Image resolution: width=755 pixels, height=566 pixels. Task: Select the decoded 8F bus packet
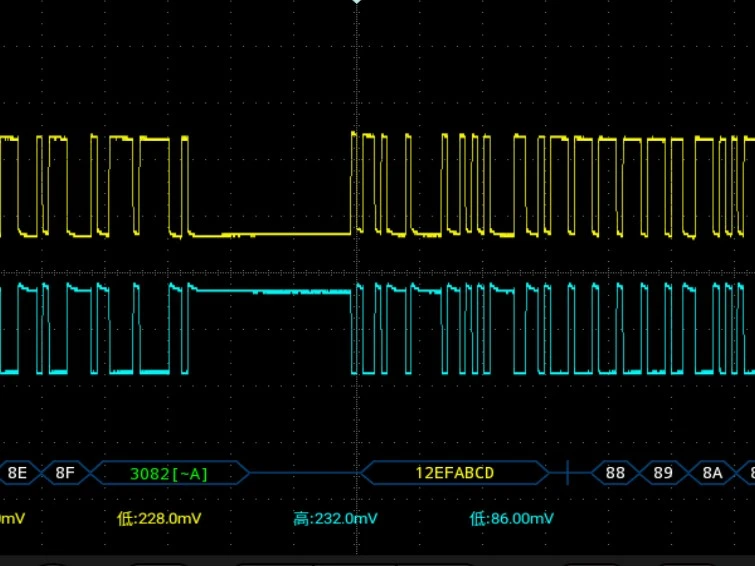pos(66,473)
